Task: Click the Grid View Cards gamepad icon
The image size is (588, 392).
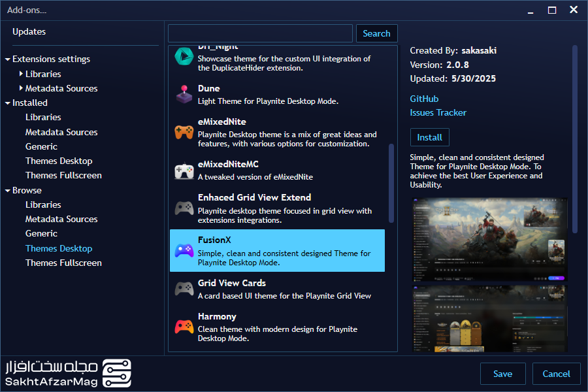Action: click(x=184, y=289)
